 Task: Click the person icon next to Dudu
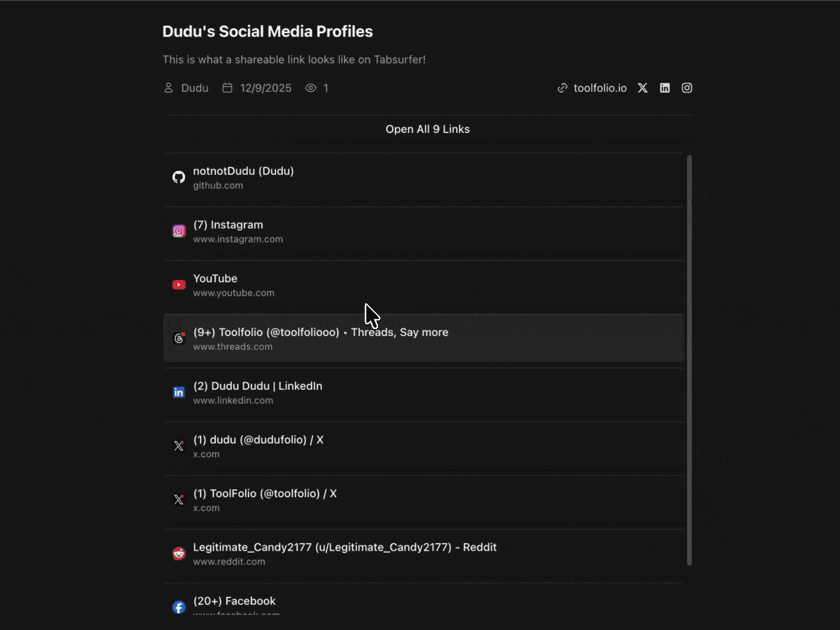168,88
